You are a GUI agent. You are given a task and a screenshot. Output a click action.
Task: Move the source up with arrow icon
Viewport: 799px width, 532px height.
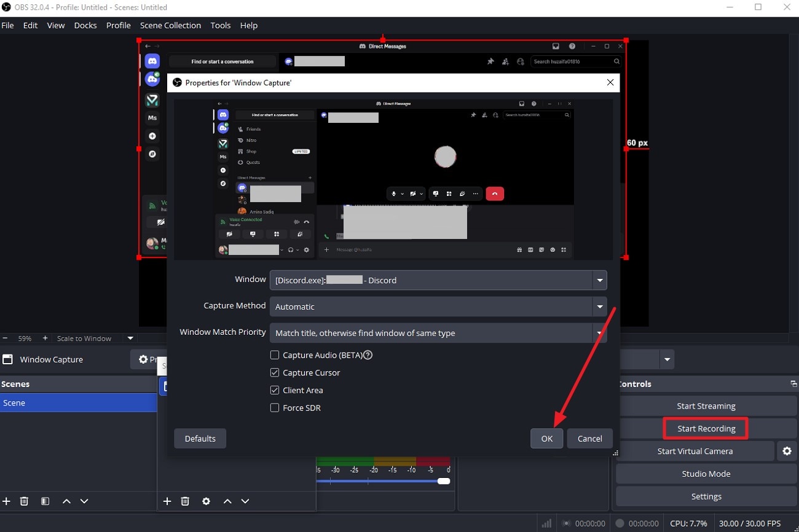tap(227, 501)
